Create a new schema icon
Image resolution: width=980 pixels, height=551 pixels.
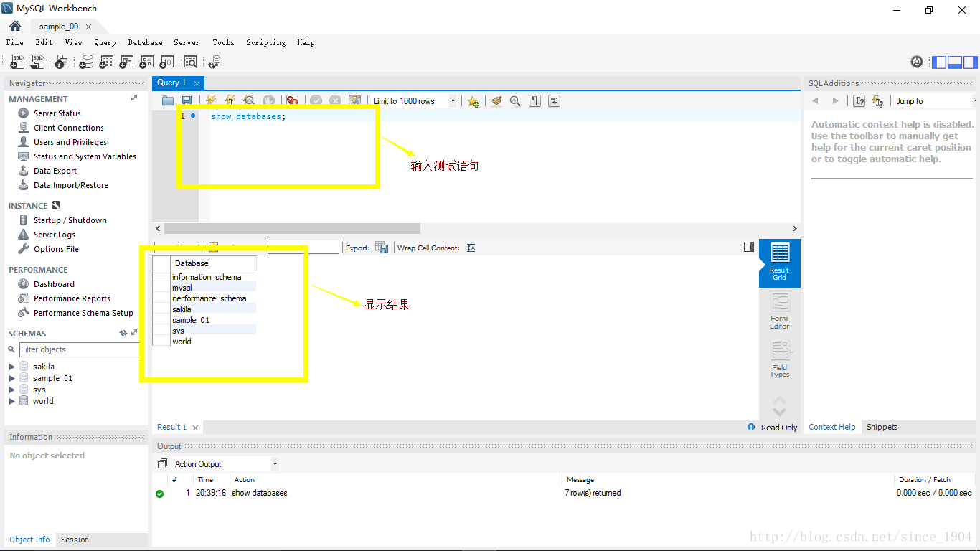click(x=86, y=62)
